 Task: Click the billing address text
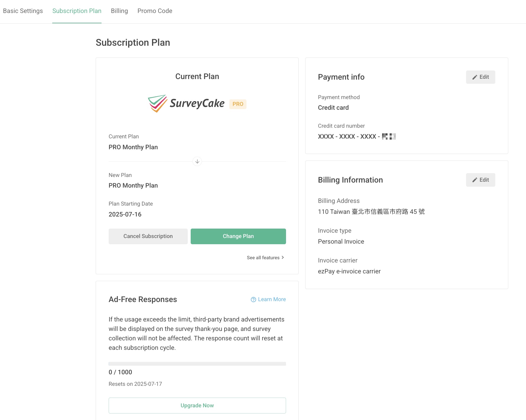371,211
